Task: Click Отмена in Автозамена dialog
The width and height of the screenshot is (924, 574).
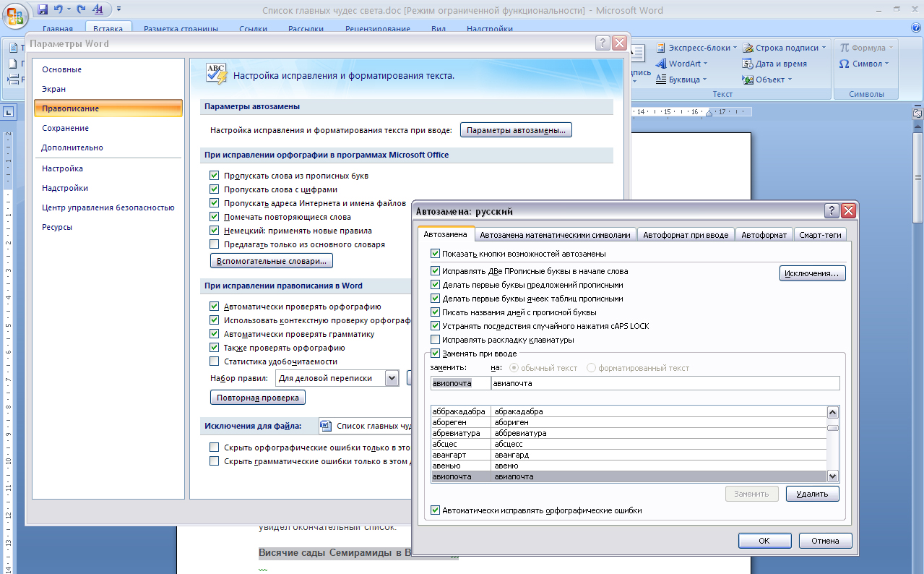Action: coord(826,541)
